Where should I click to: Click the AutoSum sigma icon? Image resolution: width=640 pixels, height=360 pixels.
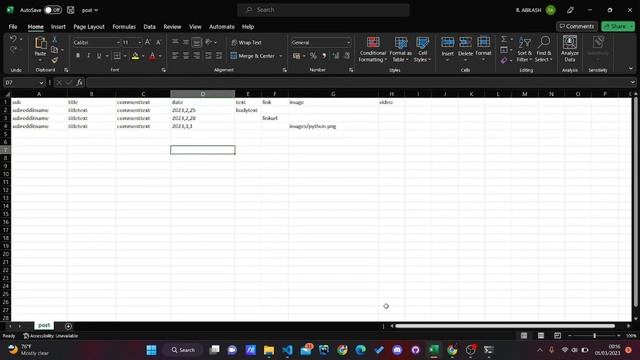click(x=504, y=39)
